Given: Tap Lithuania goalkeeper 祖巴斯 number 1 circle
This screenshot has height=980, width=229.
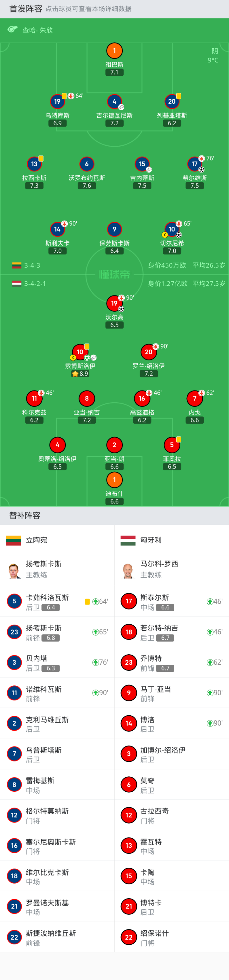Looking at the screenshot, I should [114, 51].
